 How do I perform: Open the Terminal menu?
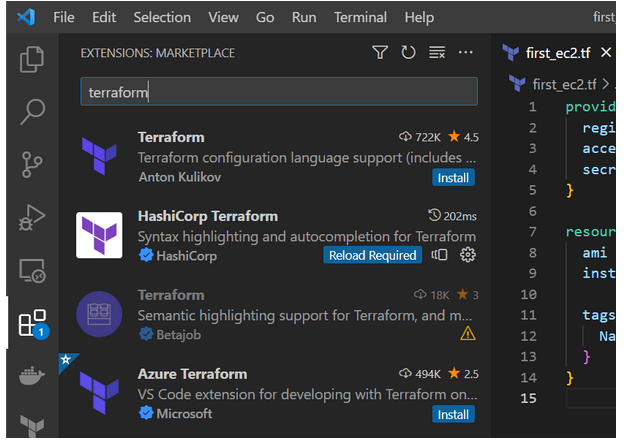(361, 18)
